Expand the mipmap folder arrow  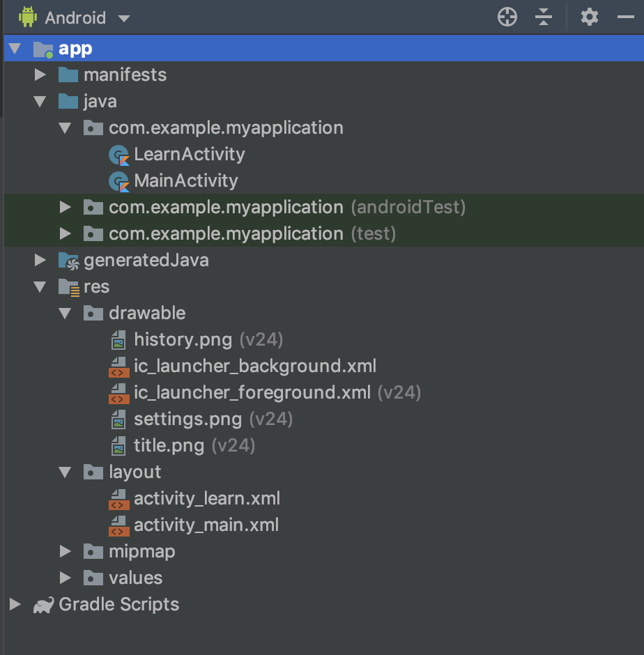click(x=65, y=552)
